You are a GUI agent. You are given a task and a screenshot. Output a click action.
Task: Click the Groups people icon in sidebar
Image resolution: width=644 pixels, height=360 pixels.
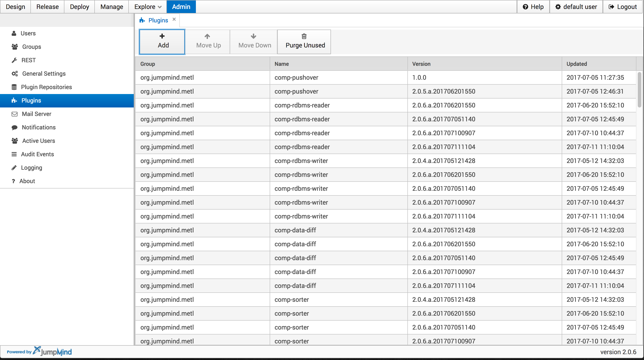coord(15,47)
